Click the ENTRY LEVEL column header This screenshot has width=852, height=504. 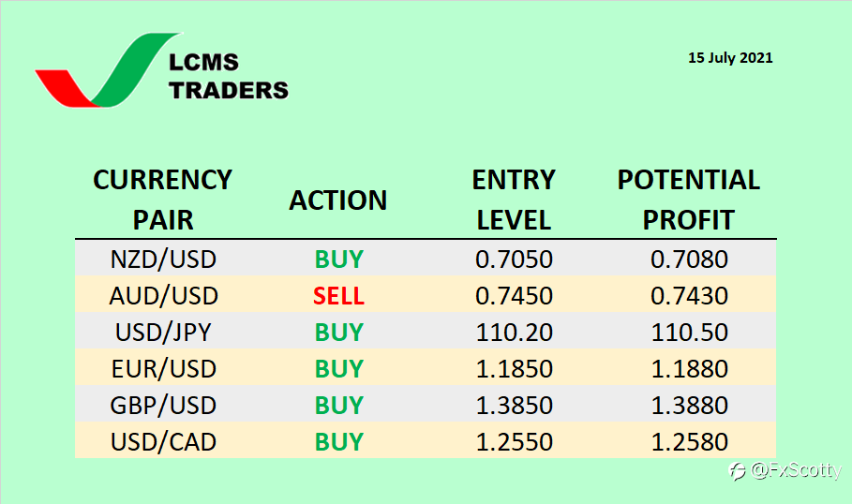[514, 200]
